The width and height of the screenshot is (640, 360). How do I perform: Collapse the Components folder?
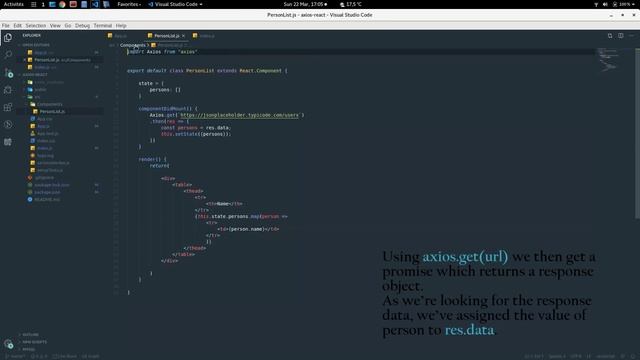click(x=46, y=104)
